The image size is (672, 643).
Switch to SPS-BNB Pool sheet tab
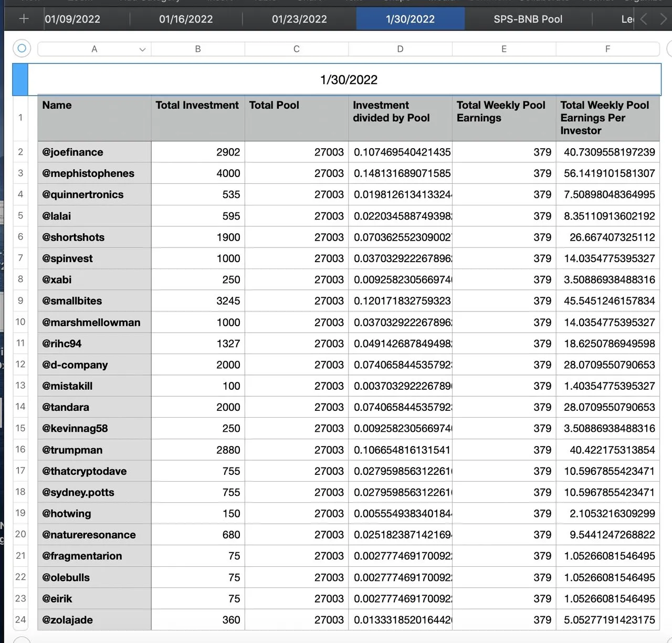(528, 19)
